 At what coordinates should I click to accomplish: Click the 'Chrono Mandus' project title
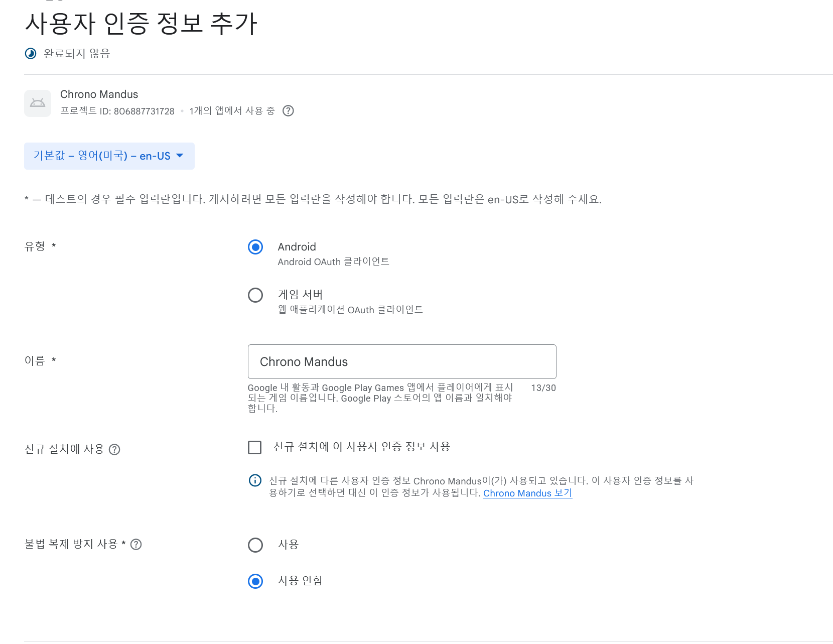[99, 94]
